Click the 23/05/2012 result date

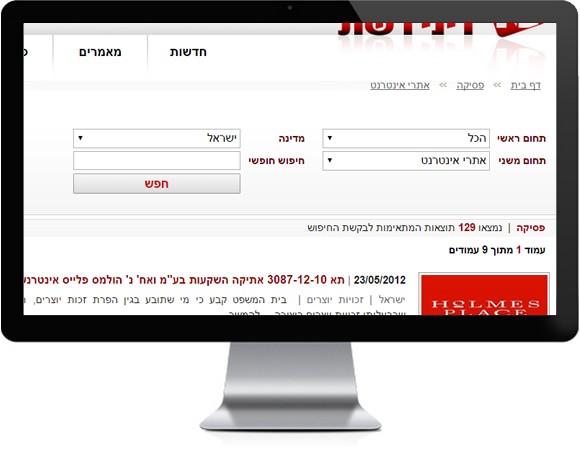(380, 280)
